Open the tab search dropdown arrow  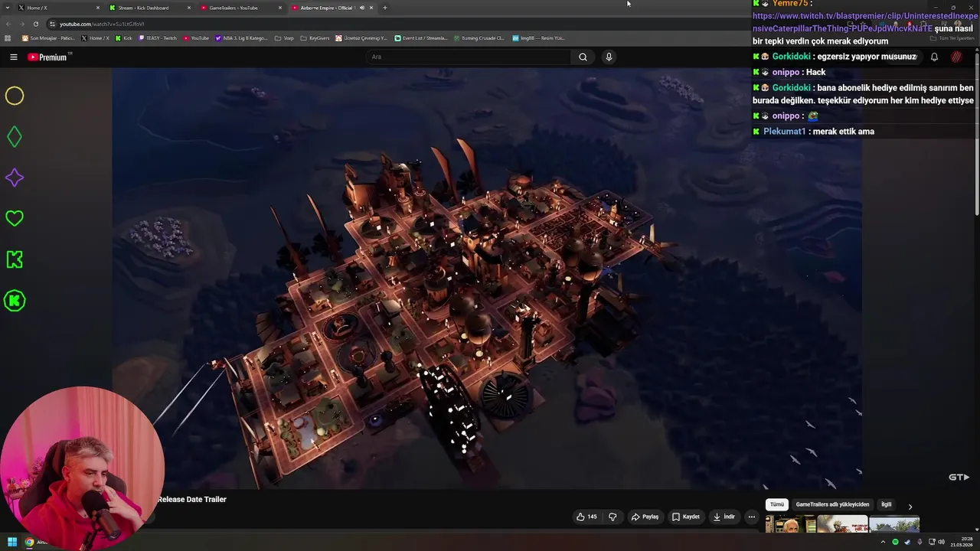coord(7,8)
